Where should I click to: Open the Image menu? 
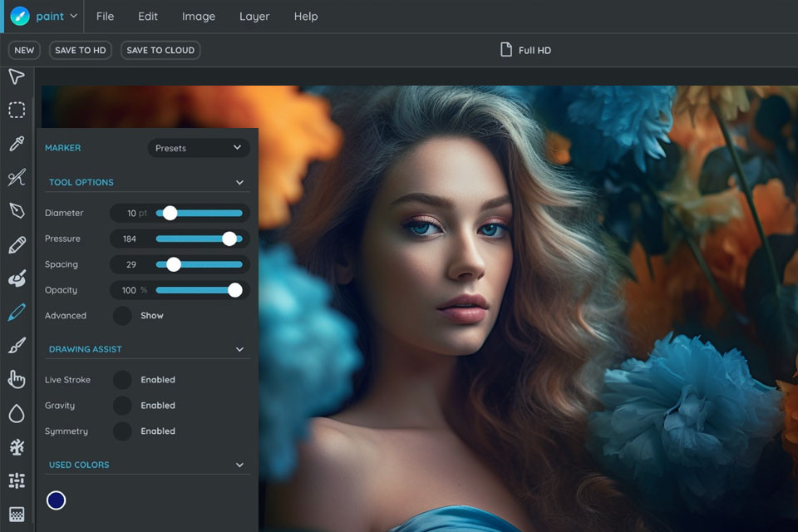(199, 16)
